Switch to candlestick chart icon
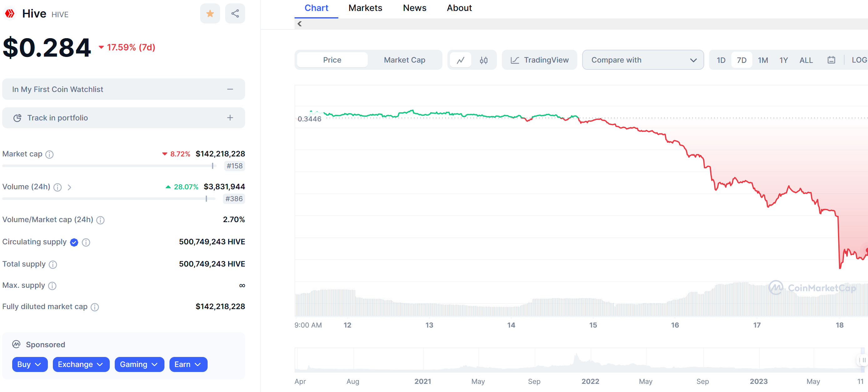This screenshot has width=868, height=392. [x=483, y=60]
